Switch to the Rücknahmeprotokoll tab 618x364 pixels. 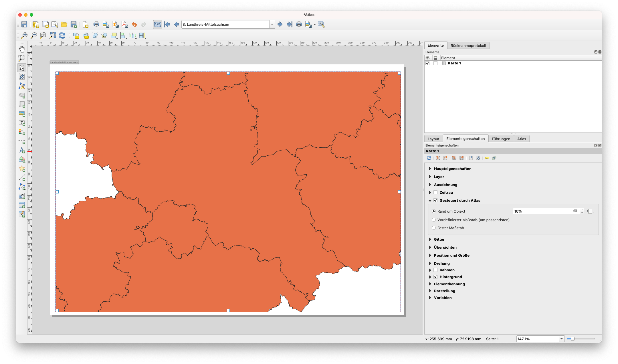coord(468,45)
